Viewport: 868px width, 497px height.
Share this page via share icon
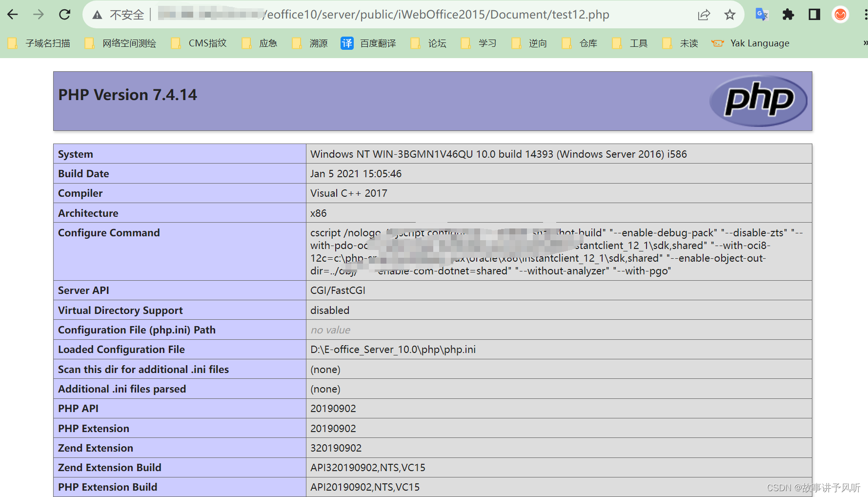click(x=704, y=15)
